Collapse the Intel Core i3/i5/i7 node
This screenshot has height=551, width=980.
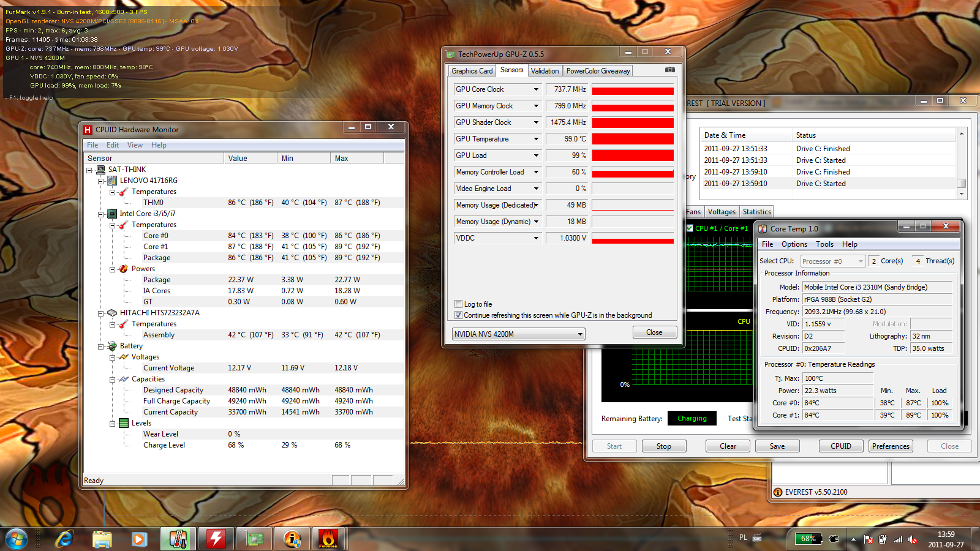(x=101, y=214)
